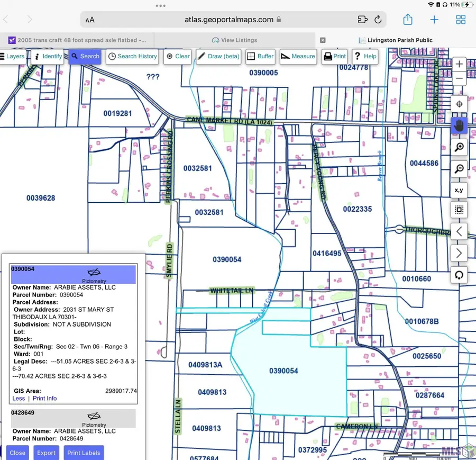The image size is (476, 460).
Task: Click parcel 0010660 label
Action: coord(417,279)
